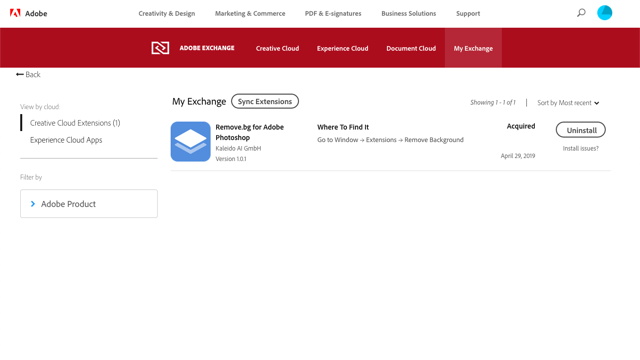This screenshot has height=360, width=640.
Task: Click the Filter by label
Action: [31, 177]
